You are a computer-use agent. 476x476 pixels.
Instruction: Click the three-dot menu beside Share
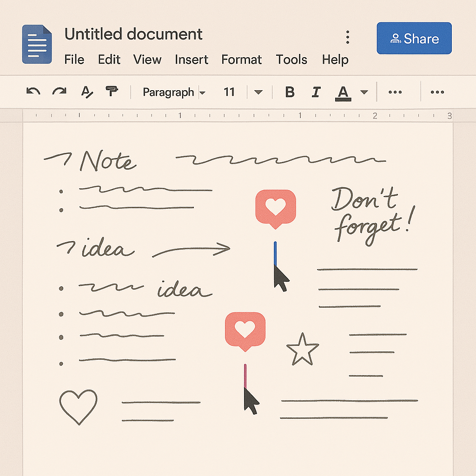pos(347,38)
